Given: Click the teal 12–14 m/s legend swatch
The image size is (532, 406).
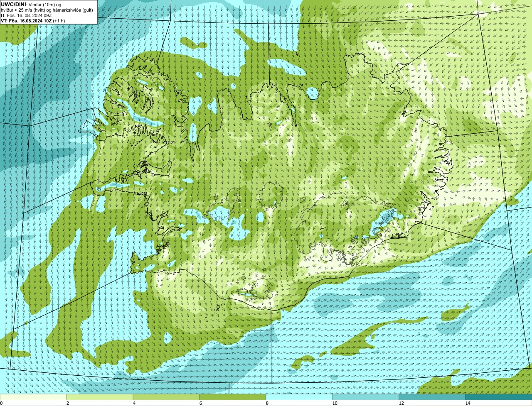Looking at the screenshot, I should coord(432,397).
